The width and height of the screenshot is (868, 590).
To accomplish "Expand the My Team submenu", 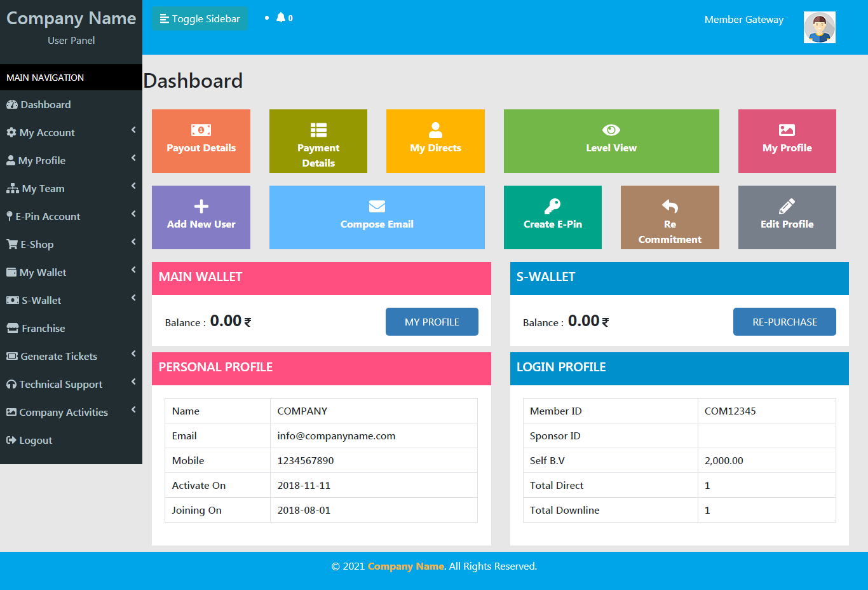I will [x=43, y=188].
